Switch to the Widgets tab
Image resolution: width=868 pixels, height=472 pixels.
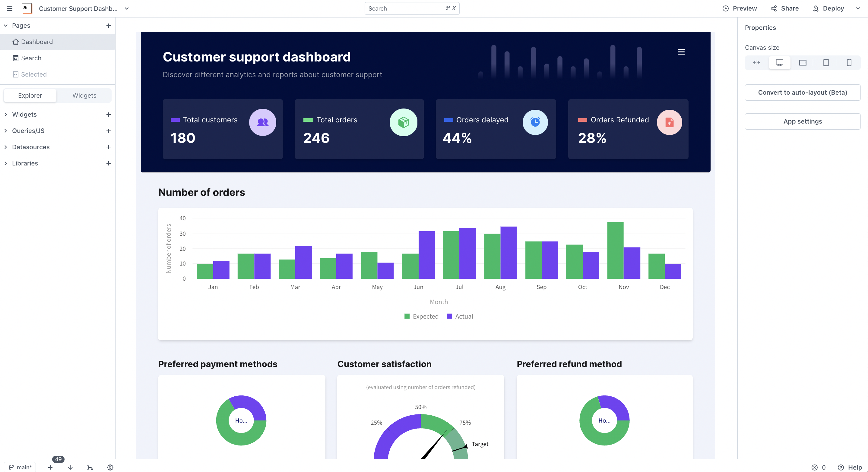(84, 95)
